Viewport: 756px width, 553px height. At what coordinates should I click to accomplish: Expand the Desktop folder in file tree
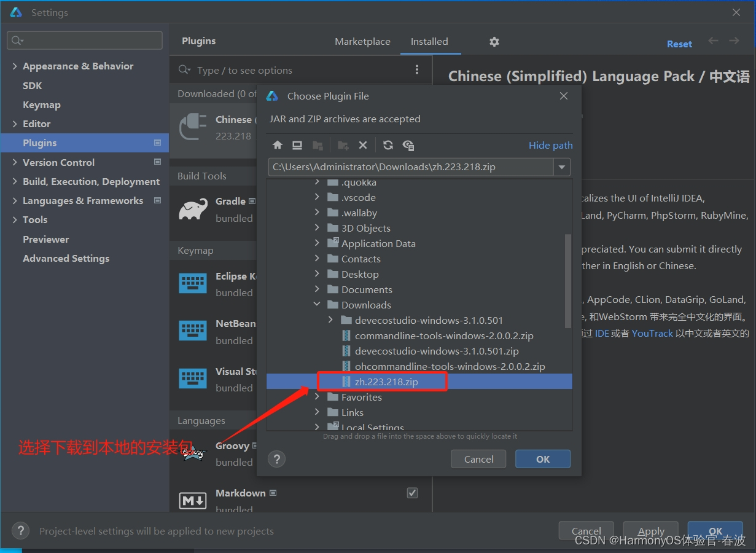tap(317, 273)
